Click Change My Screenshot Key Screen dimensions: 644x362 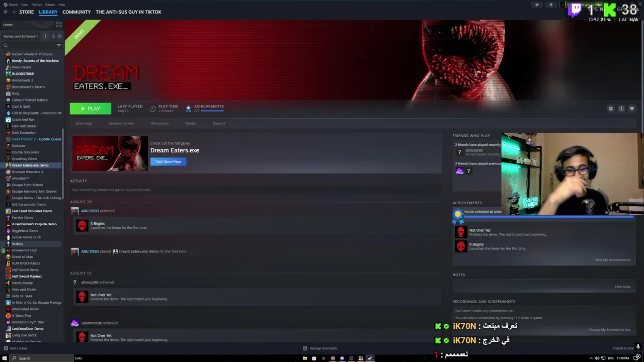click(609, 330)
